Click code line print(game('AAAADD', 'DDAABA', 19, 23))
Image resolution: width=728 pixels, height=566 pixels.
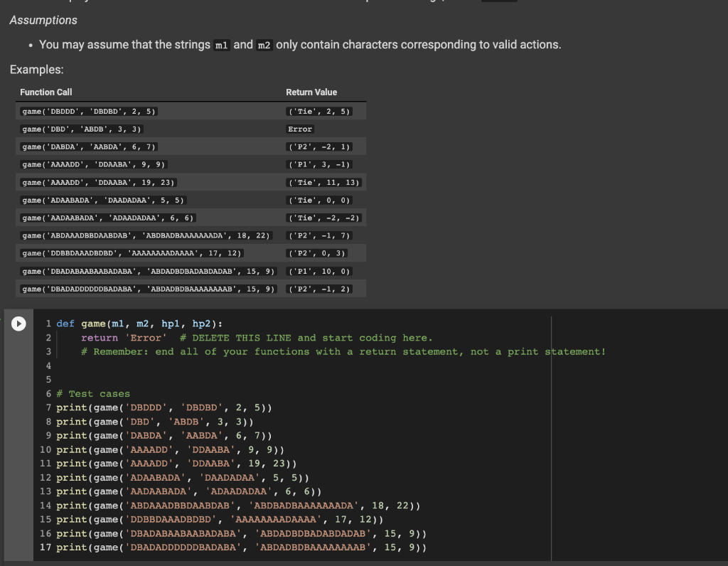[176, 464]
